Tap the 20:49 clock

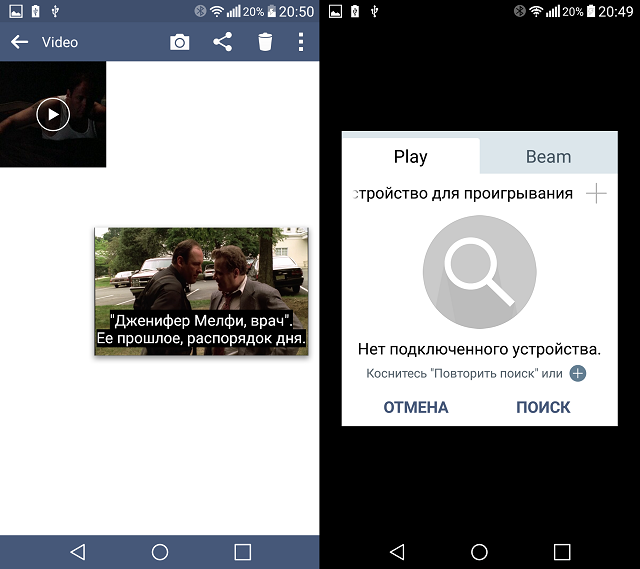click(616, 11)
